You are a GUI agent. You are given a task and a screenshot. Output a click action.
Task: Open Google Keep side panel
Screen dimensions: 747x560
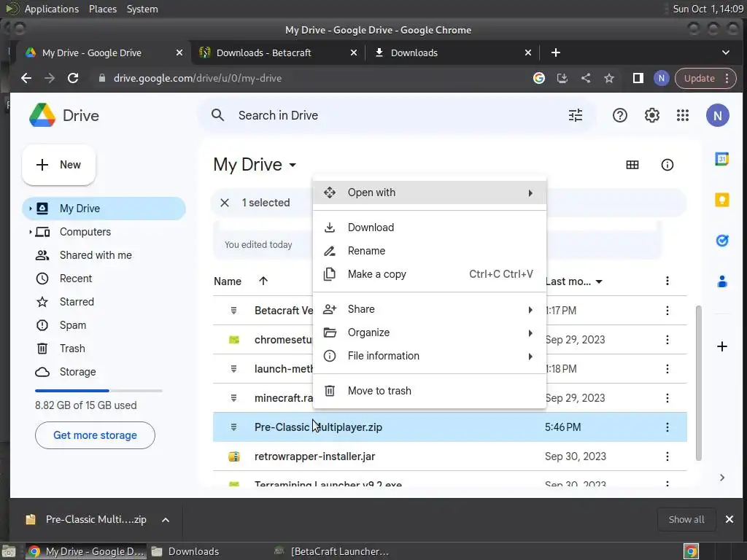tap(721, 200)
